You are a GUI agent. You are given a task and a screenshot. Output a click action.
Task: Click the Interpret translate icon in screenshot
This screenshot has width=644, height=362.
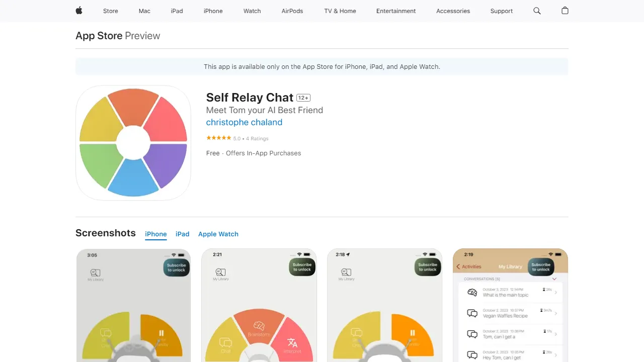[x=292, y=343]
